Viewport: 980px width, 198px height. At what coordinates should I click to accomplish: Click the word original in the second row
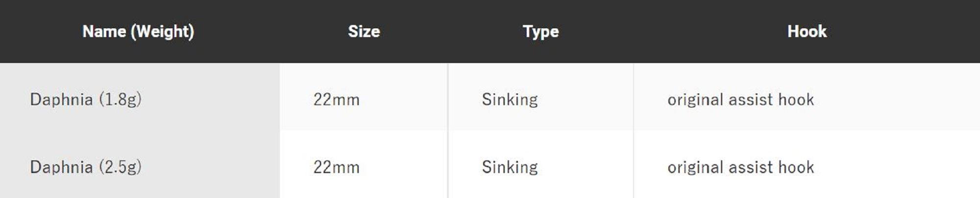tap(695, 167)
